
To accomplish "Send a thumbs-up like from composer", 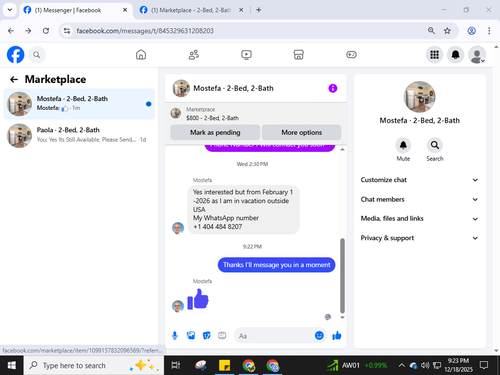I will click(x=337, y=336).
